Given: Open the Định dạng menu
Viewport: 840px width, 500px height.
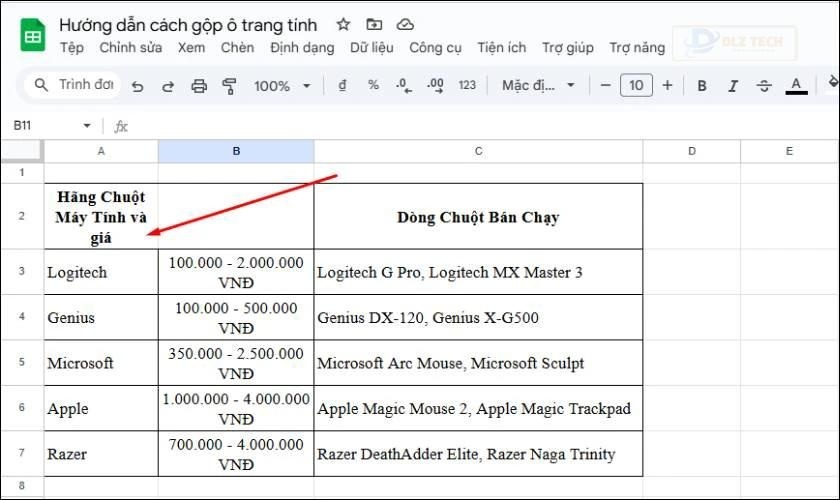Looking at the screenshot, I should coord(302,48).
